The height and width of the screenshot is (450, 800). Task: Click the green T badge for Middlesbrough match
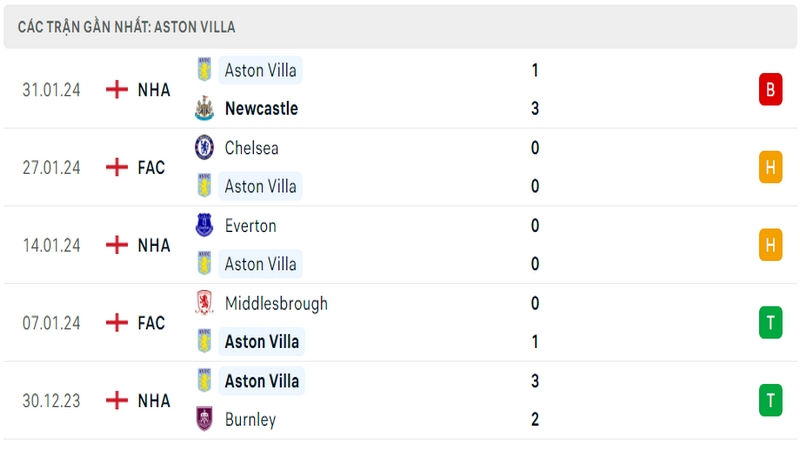coord(770,322)
